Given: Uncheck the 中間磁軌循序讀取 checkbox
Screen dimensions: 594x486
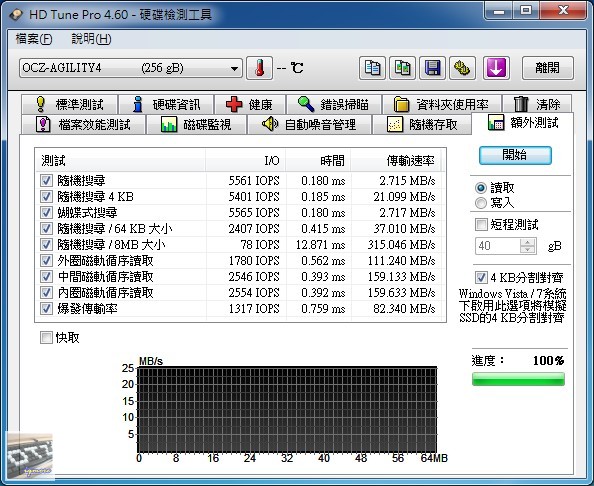Looking at the screenshot, I should click(x=46, y=276).
